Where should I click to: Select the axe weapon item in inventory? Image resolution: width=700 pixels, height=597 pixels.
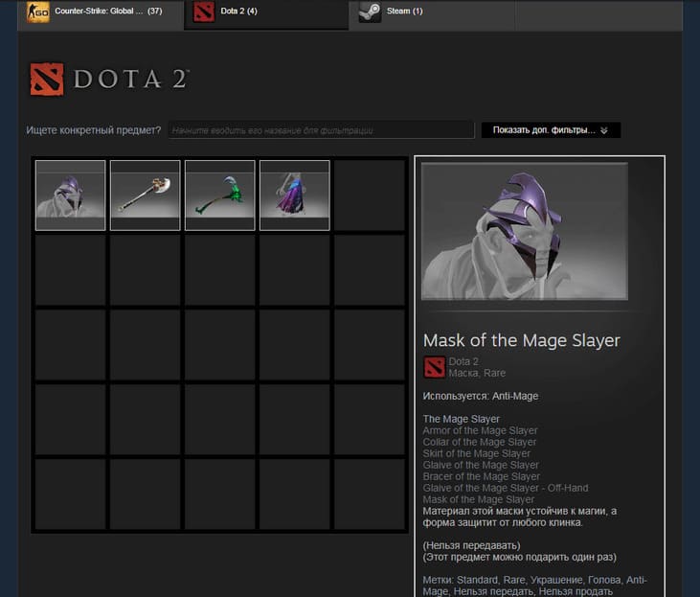[146, 195]
